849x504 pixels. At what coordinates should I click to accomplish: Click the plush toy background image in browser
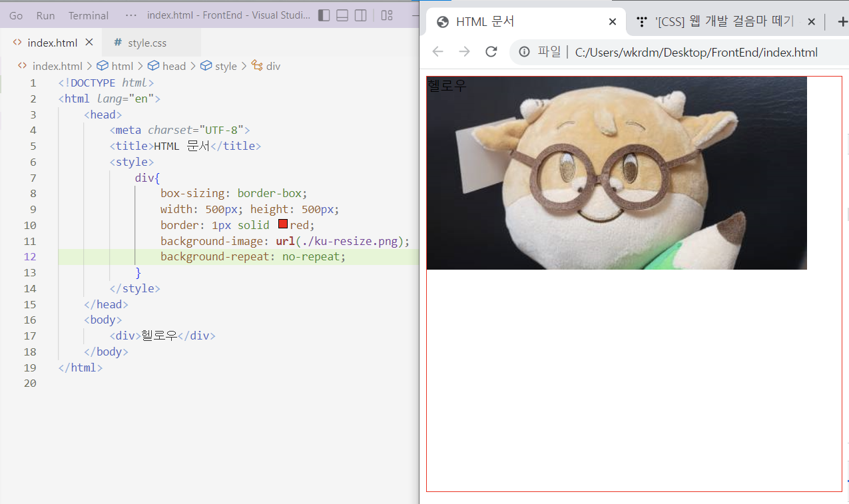coord(617,173)
